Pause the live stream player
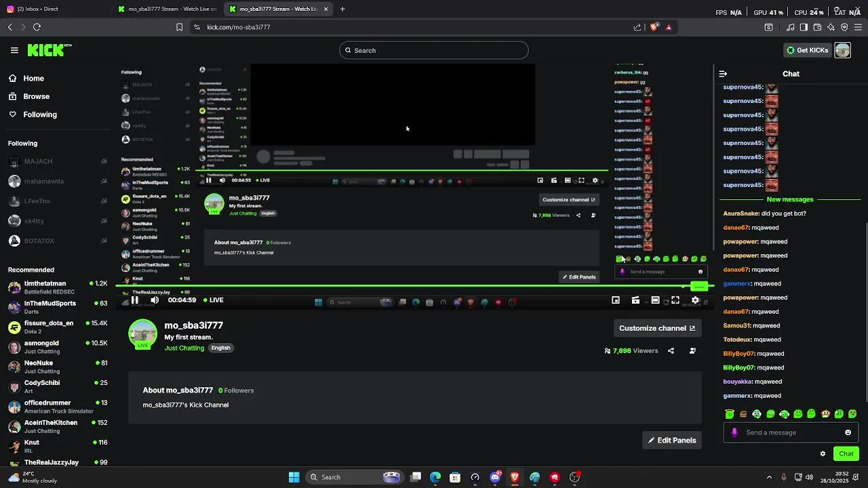Viewport: 868px width, 488px height. tap(135, 300)
